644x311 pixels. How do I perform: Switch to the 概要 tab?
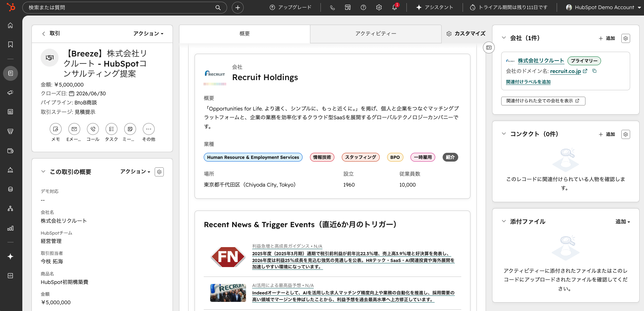(x=244, y=34)
